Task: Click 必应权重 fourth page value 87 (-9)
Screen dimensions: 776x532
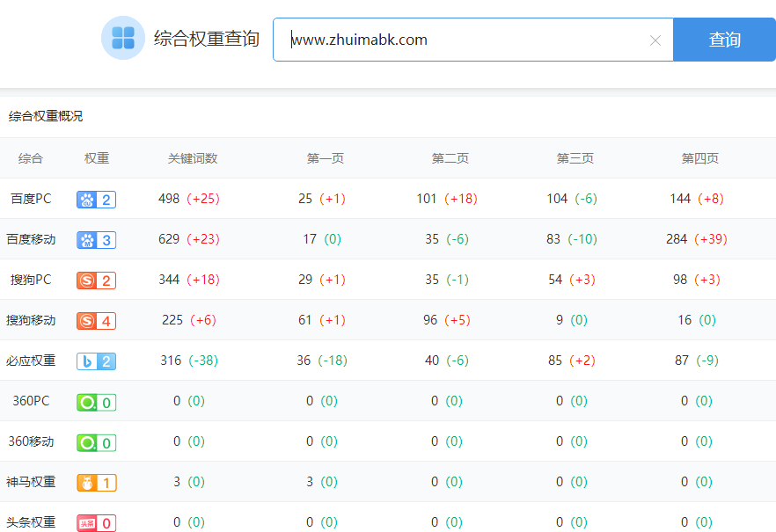Action: click(697, 361)
